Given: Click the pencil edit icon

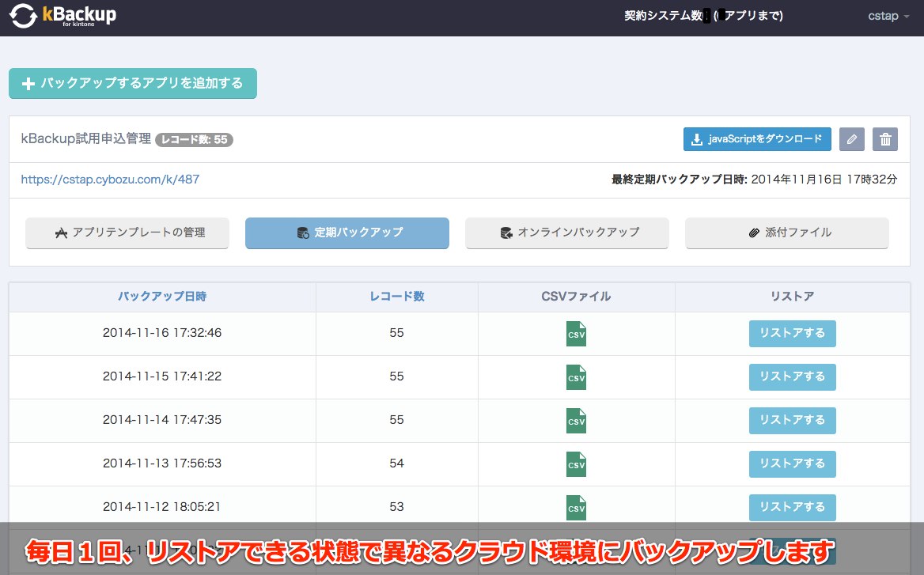Looking at the screenshot, I should click(x=851, y=139).
